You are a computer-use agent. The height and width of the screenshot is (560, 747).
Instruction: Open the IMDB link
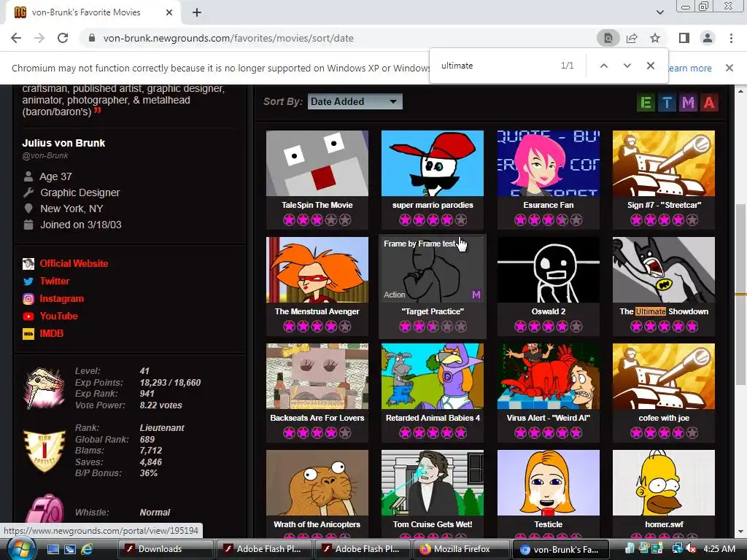point(52,333)
